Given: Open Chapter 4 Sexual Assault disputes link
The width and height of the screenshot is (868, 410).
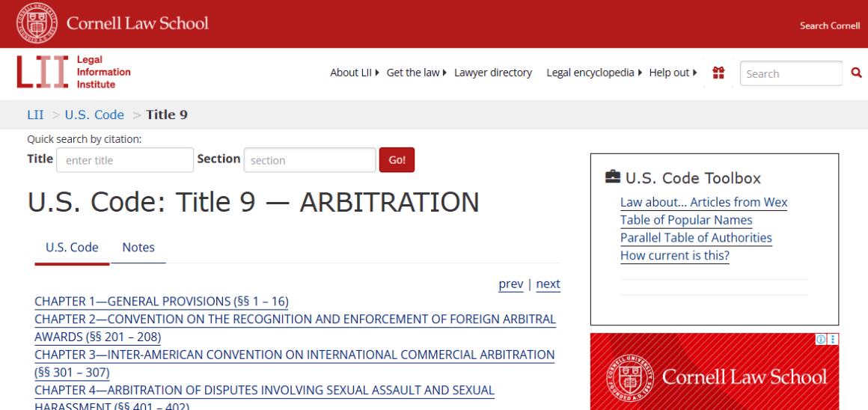Looking at the screenshot, I should 265,397.
